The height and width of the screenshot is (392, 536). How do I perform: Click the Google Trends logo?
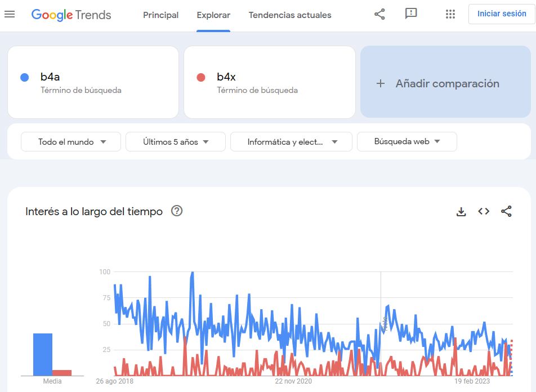pos(71,15)
